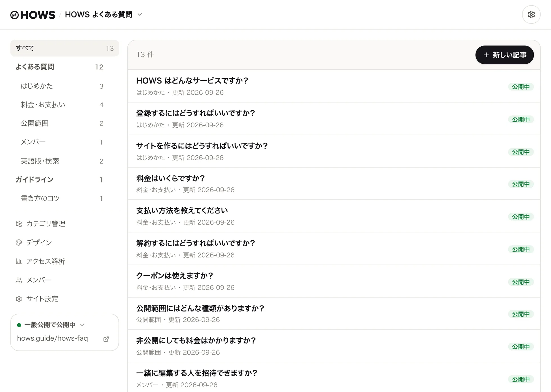
Task: Filter by メンバー category in tree
Action: coord(62,142)
